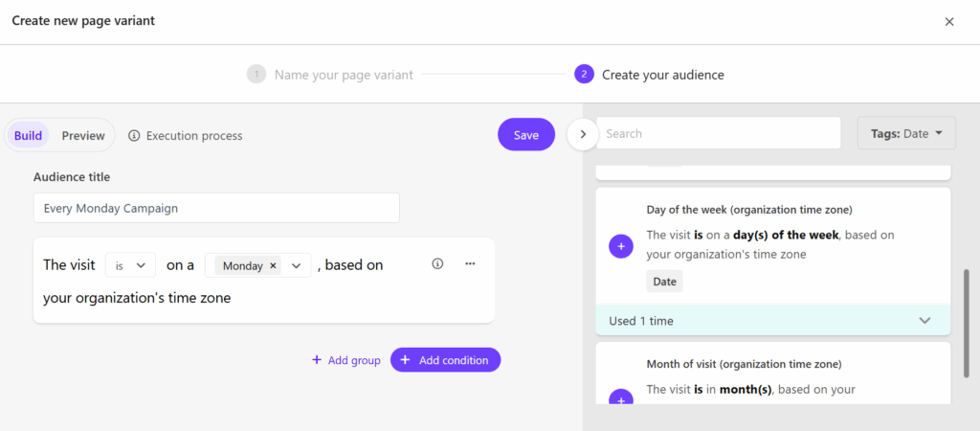Switch to Preview mode
Viewport: 980px width, 431px height.
pyautogui.click(x=83, y=136)
